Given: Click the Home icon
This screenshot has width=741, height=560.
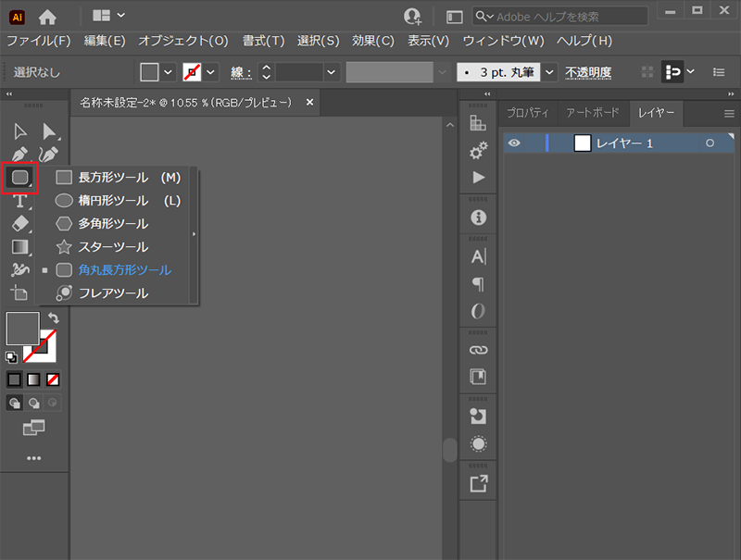Looking at the screenshot, I should pyautogui.click(x=47, y=17).
